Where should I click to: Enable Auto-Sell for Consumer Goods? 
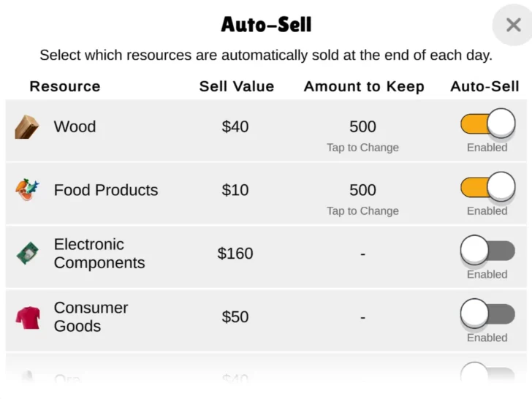[487, 315]
